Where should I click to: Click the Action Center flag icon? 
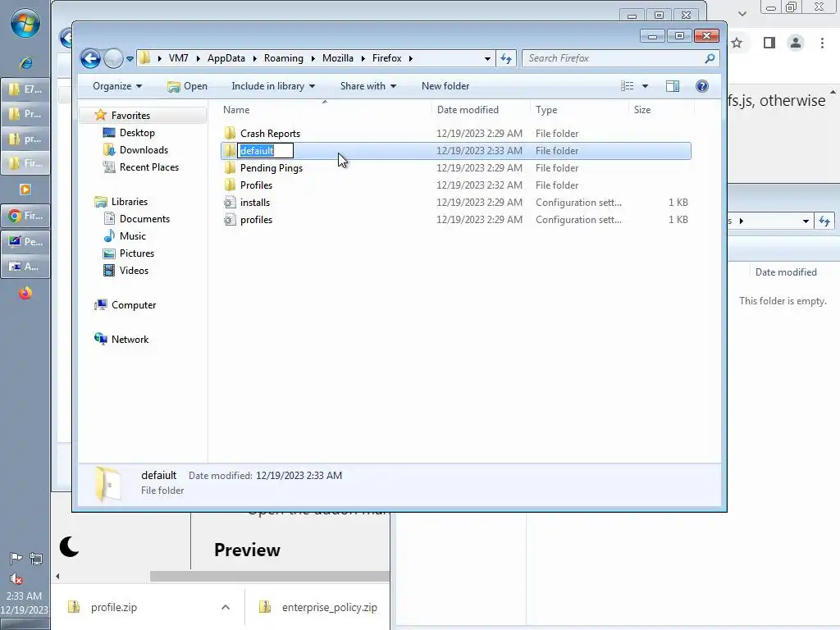point(16,558)
